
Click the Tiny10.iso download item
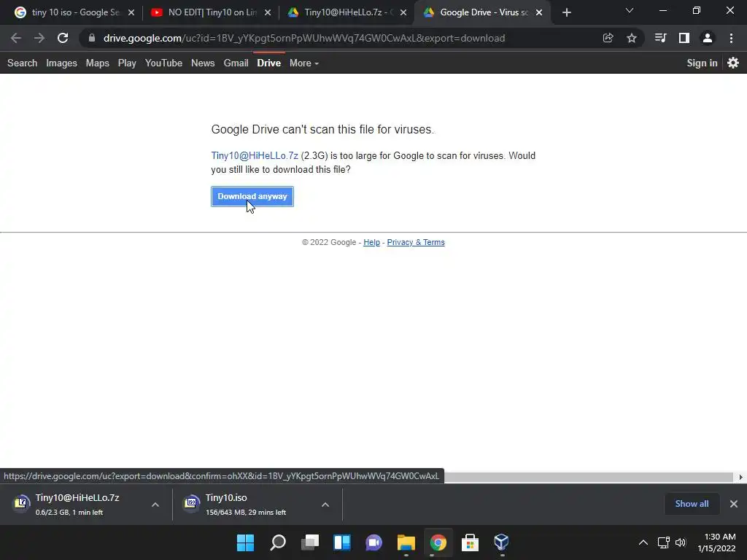click(x=247, y=504)
